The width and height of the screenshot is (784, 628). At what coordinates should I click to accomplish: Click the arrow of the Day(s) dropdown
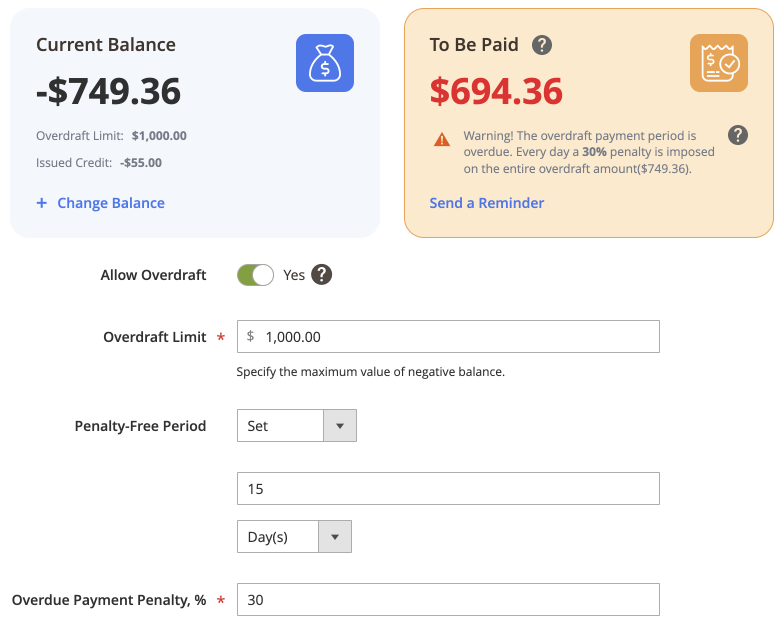(x=335, y=536)
